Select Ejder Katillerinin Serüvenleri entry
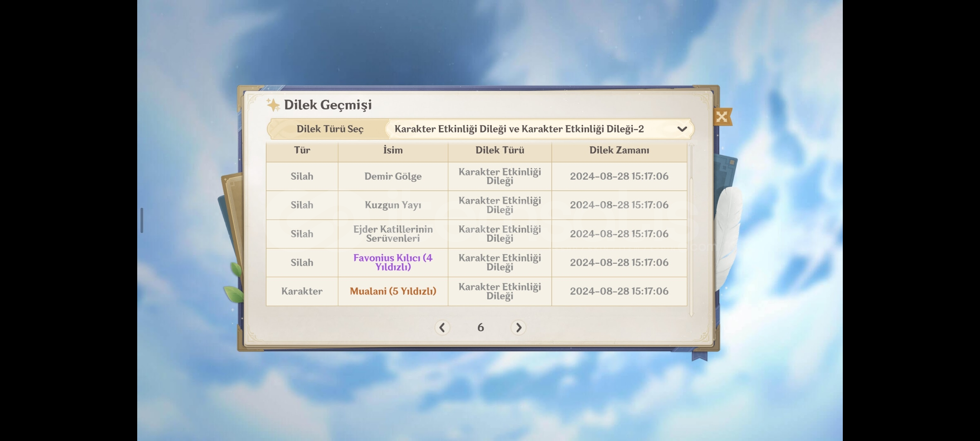This screenshot has height=441, width=980. point(393,234)
